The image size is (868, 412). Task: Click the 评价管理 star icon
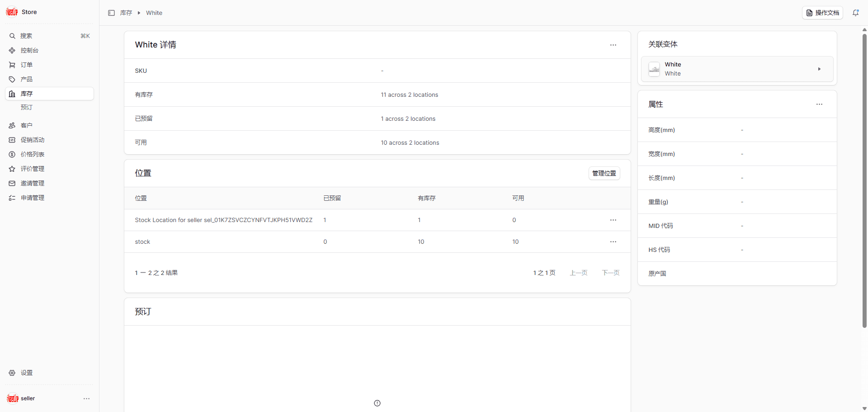[12, 169]
